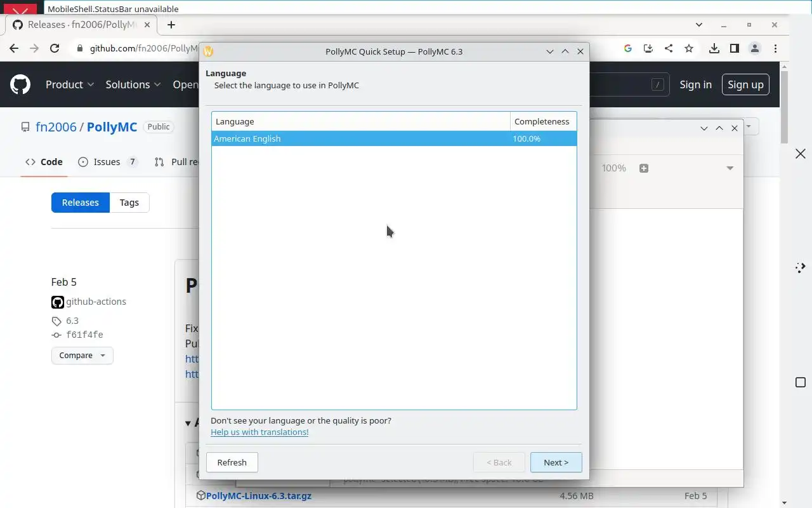Open the Compare dropdown
Image resolution: width=812 pixels, height=508 pixels.
pos(82,356)
